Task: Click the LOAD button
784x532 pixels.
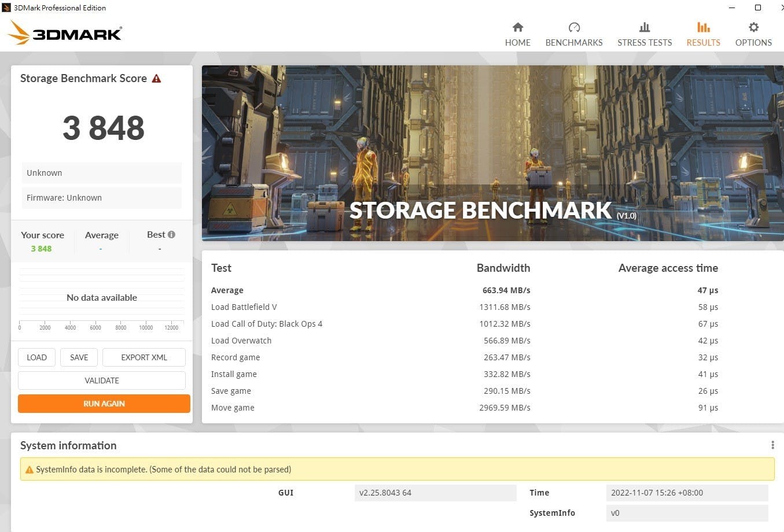Action: (36, 357)
